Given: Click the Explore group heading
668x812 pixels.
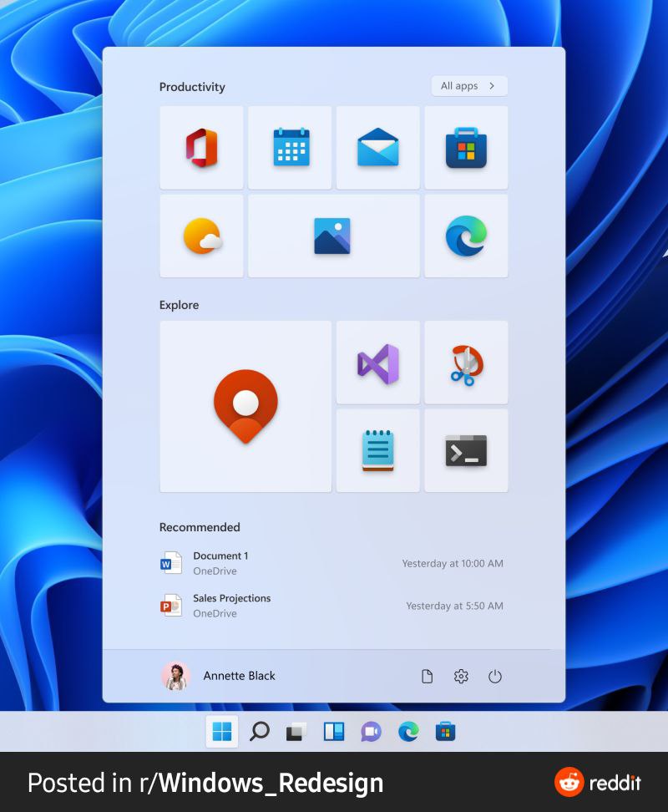Looking at the screenshot, I should click(179, 305).
